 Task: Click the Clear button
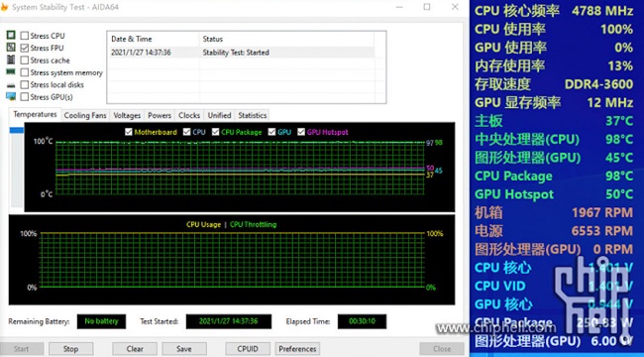135,349
